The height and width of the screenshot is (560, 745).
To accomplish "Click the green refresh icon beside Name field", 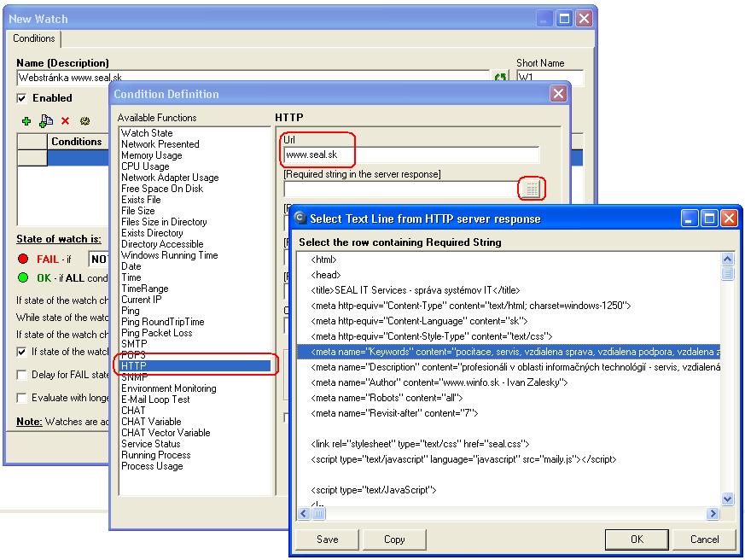I will click(x=500, y=77).
